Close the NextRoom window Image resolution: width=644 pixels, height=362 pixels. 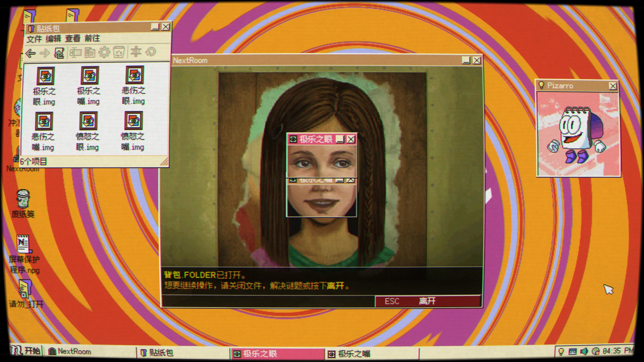point(477,60)
